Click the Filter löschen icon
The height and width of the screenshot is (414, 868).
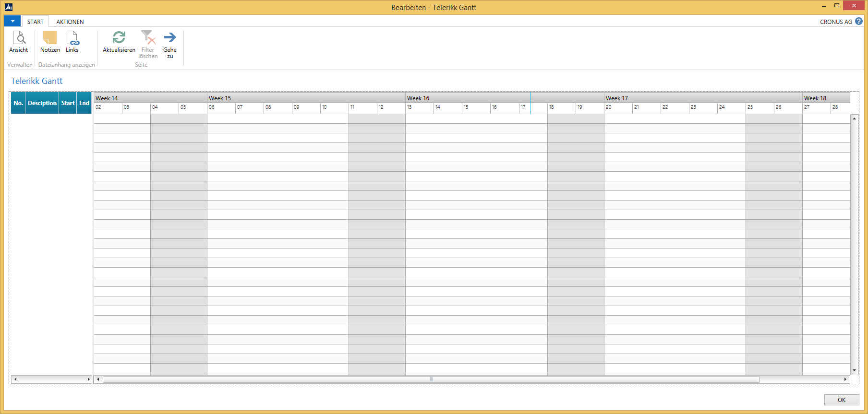pyautogui.click(x=148, y=37)
